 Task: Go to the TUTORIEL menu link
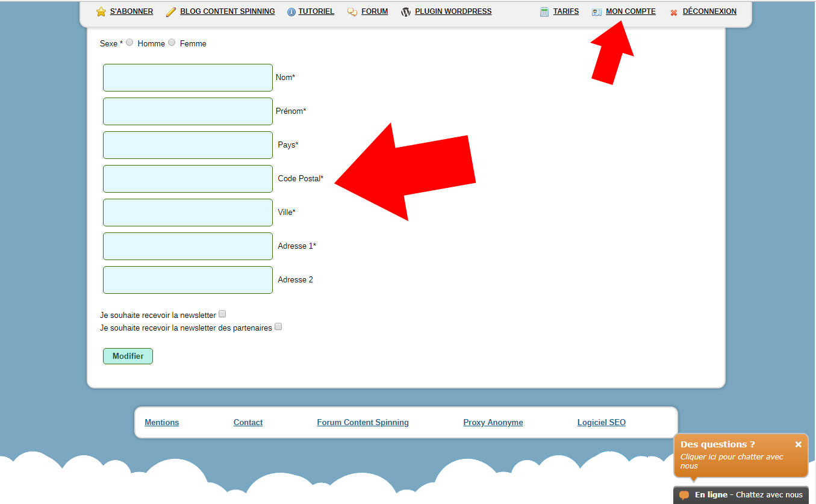click(x=316, y=11)
